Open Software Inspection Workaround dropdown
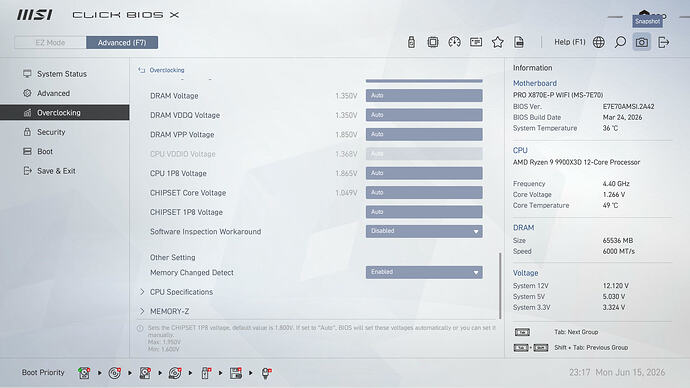690x388 pixels. (x=424, y=231)
